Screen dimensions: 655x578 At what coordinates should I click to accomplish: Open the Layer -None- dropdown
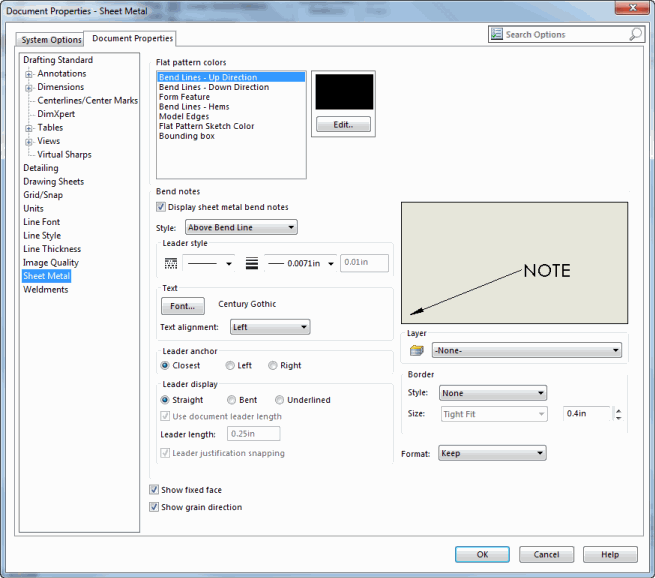pos(527,350)
